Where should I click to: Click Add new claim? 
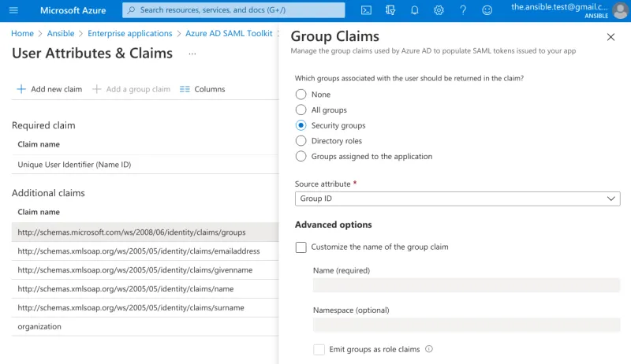pos(49,89)
